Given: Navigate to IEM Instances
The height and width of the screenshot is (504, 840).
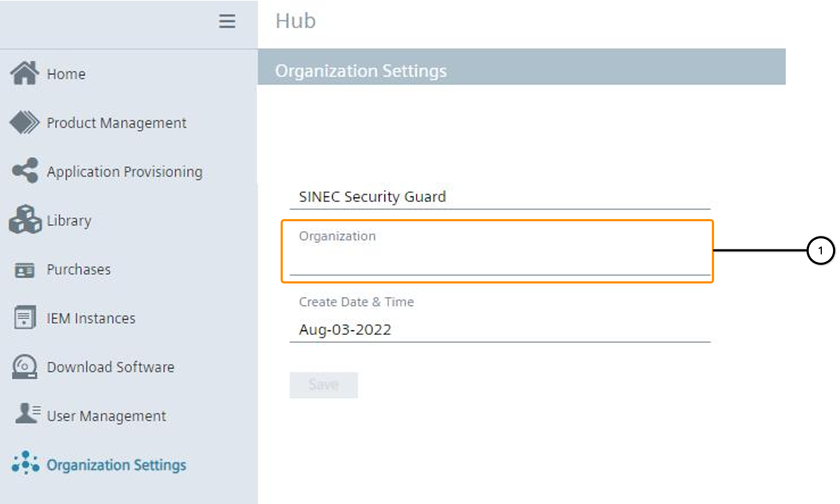Looking at the screenshot, I should click(91, 318).
